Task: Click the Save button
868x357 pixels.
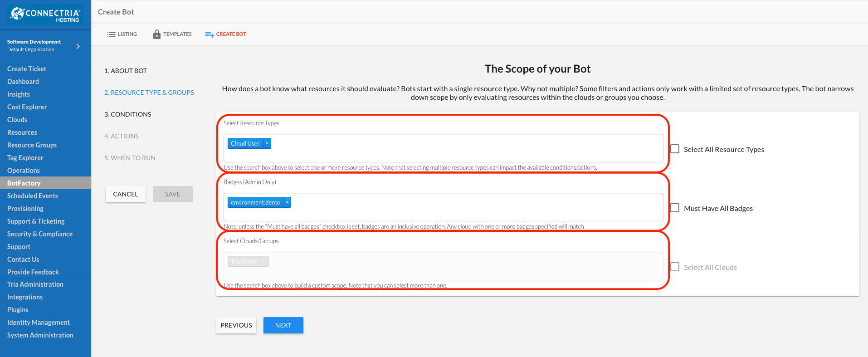Action: pos(173,194)
